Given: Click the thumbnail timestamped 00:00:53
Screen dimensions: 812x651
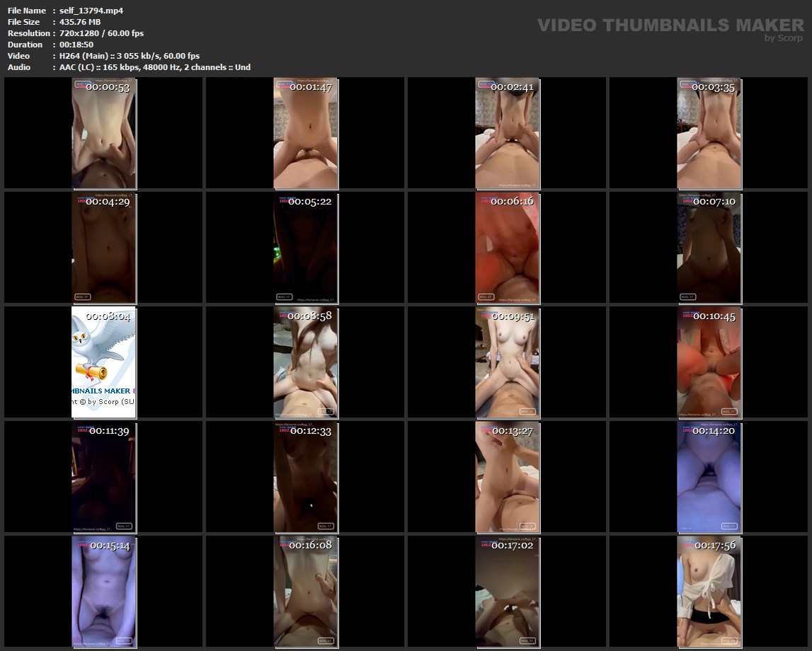Looking at the screenshot, I should 103,133.
